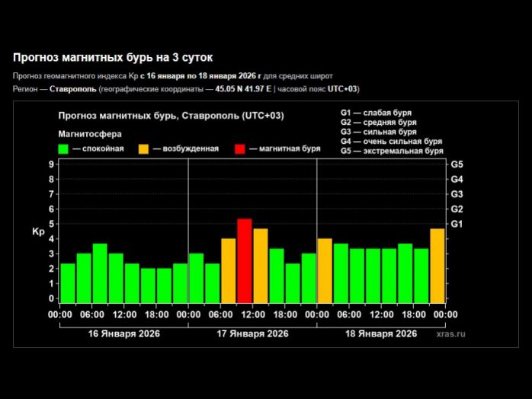Viewport: 532px width, 399px height.
Task: Click the orange bar right after the red bar
Action: pos(260,265)
